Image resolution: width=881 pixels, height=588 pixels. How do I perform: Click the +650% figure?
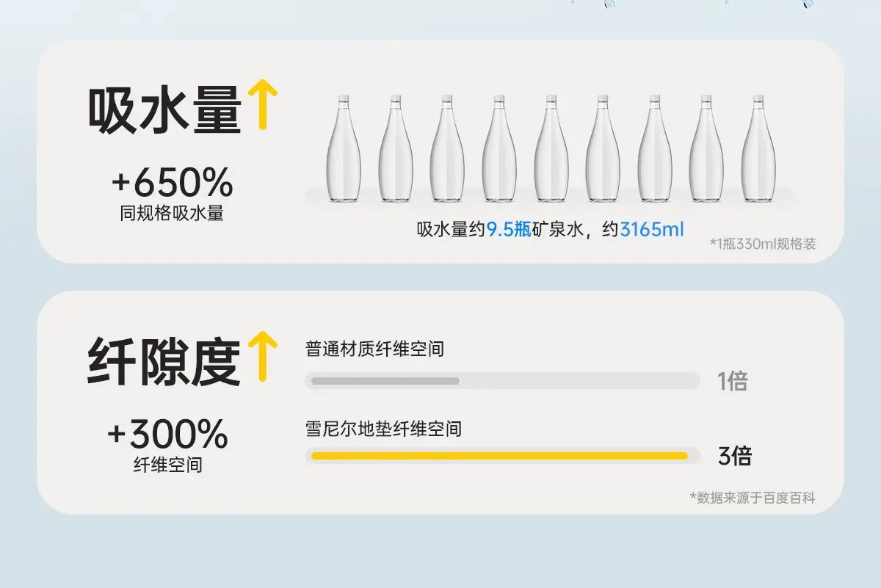[172, 183]
